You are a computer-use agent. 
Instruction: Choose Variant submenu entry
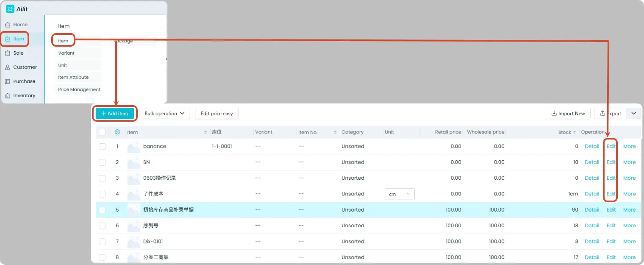click(66, 53)
